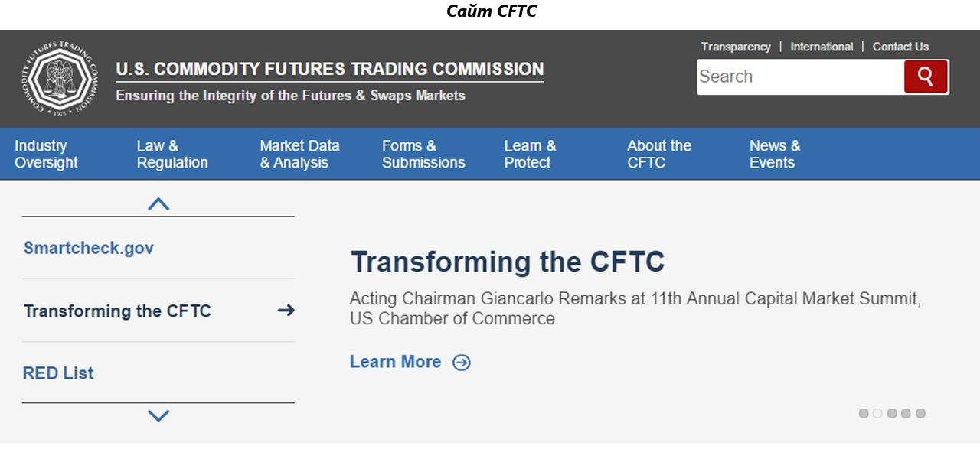Click the red search magnifier button
This screenshot has height=459, width=980.
926,76
